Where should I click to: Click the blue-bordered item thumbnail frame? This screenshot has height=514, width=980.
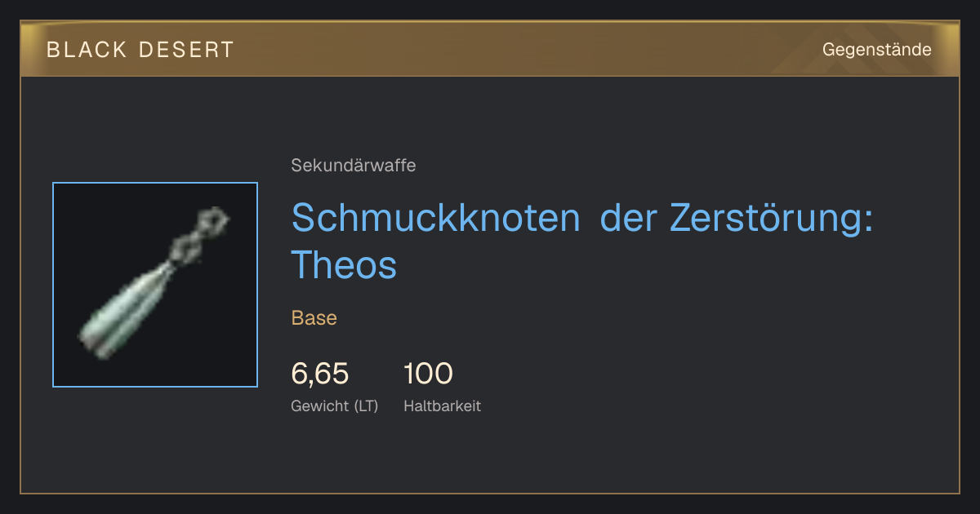[x=155, y=285]
